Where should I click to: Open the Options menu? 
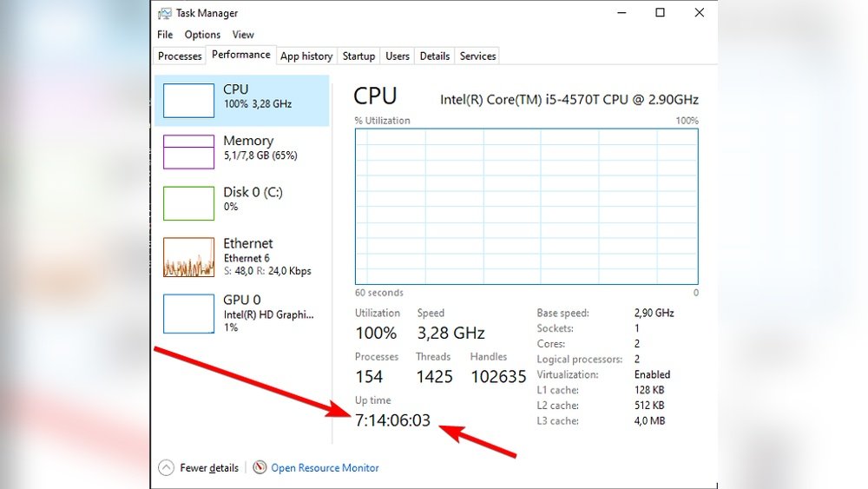(202, 35)
